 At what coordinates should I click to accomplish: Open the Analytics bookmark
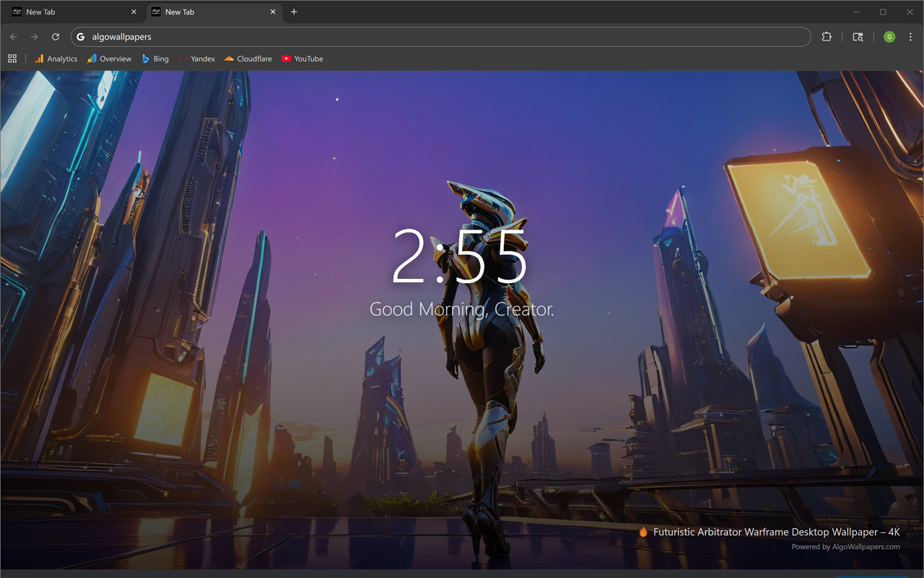coord(56,59)
